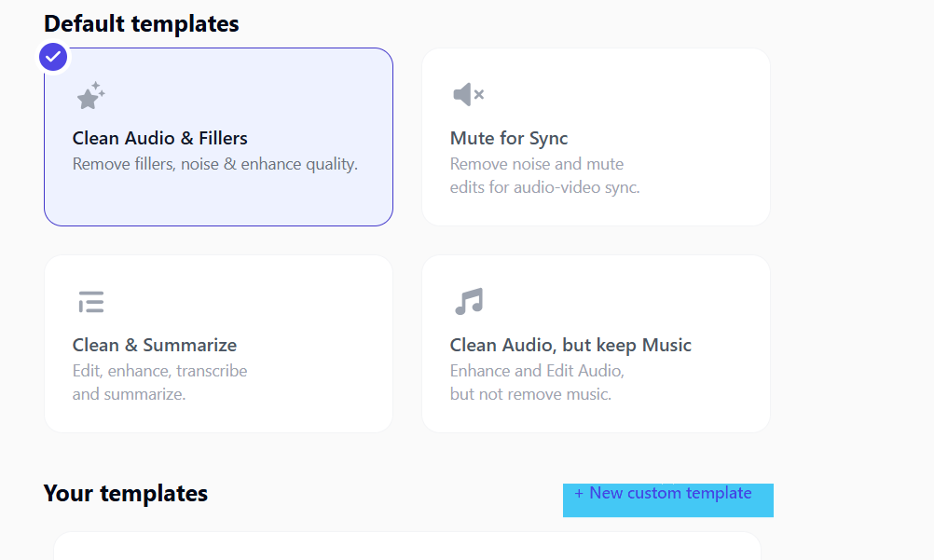Image resolution: width=934 pixels, height=560 pixels.
Task: Click 'Remove noise and mute edits' description
Action: pos(544,175)
